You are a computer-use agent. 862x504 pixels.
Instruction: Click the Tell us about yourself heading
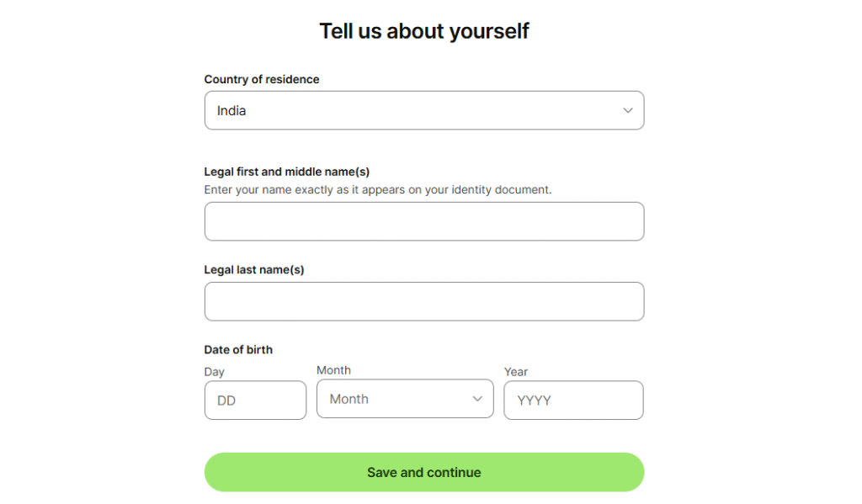(423, 30)
